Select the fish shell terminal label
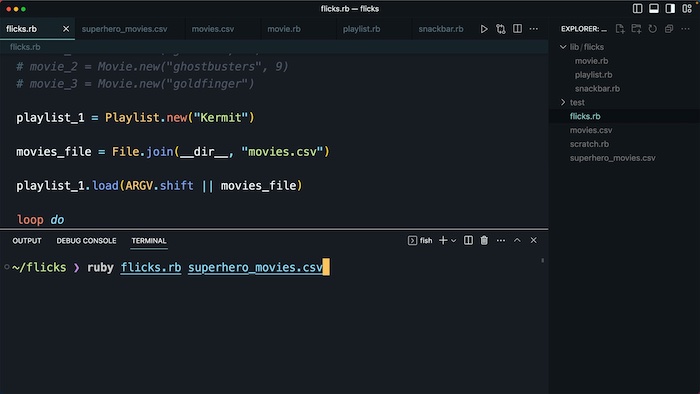Viewport: 700px width, 394px height. (x=420, y=241)
